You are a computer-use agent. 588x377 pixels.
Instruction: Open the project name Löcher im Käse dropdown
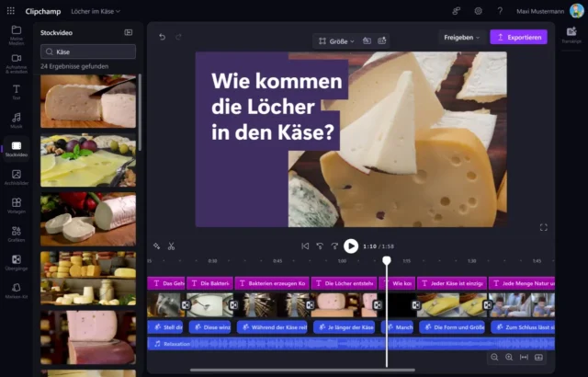tap(96, 11)
